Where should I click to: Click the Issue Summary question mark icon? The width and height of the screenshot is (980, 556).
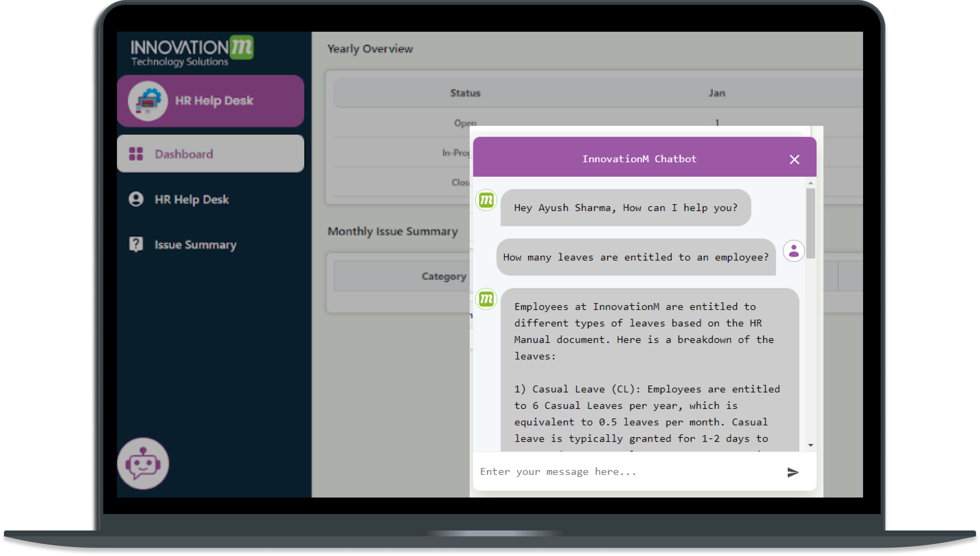tap(136, 244)
